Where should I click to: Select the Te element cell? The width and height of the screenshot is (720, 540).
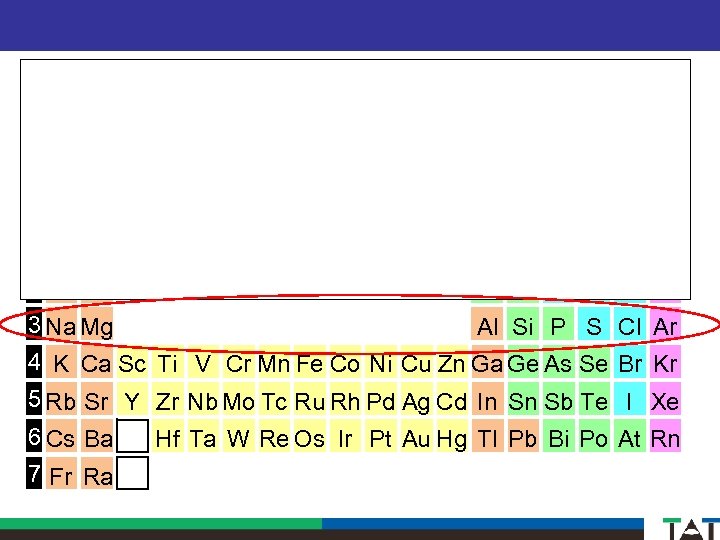pos(594,399)
